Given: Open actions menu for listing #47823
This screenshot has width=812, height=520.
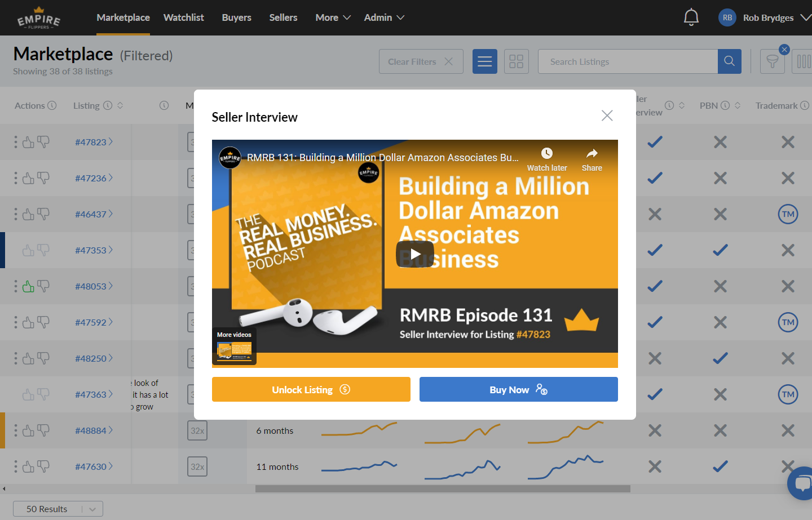Looking at the screenshot, I should click(x=16, y=142).
